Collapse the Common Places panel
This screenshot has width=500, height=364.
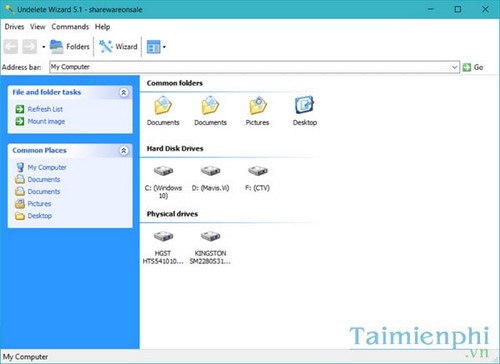pyautogui.click(x=124, y=151)
